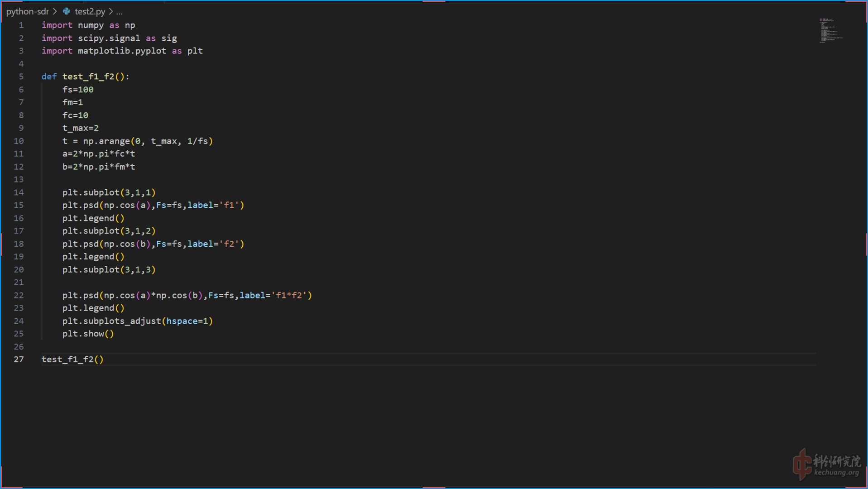
Task: Select line 27 via its line number
Action: (19, 360)
